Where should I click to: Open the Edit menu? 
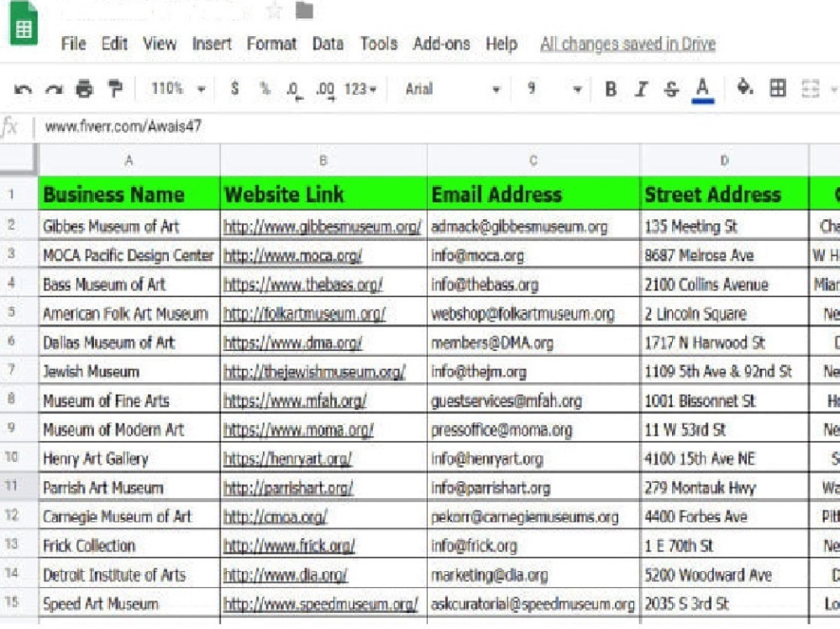[114, 44]
